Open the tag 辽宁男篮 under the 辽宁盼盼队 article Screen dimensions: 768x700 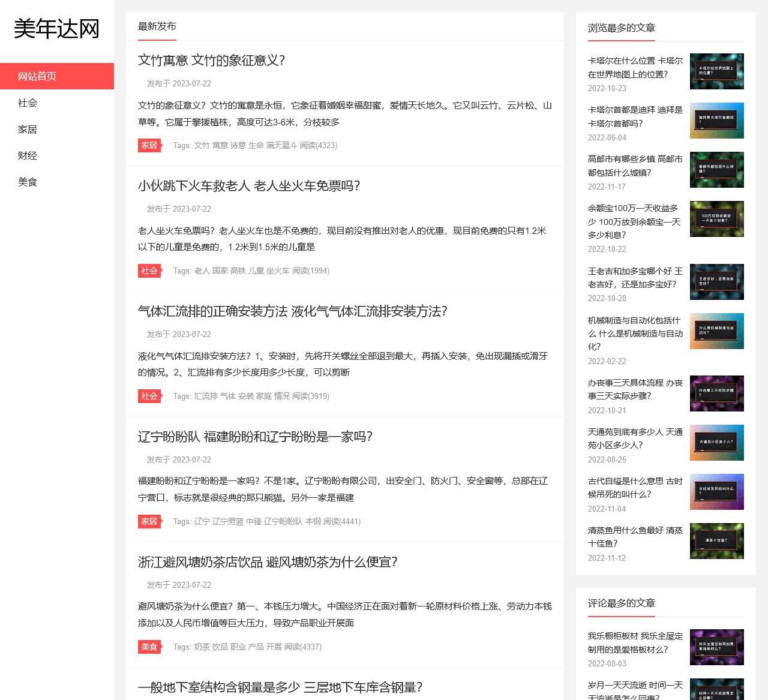point(226,521)
